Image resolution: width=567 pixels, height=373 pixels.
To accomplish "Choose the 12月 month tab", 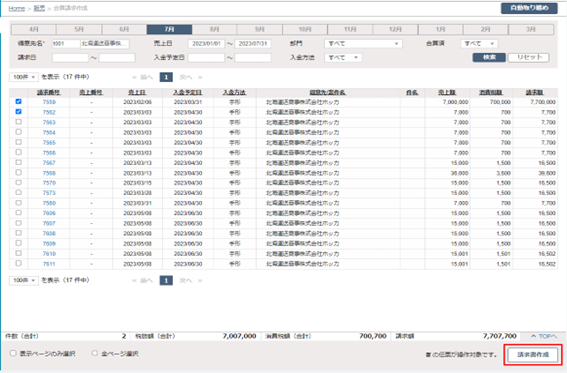I will (x=395, y=29).
